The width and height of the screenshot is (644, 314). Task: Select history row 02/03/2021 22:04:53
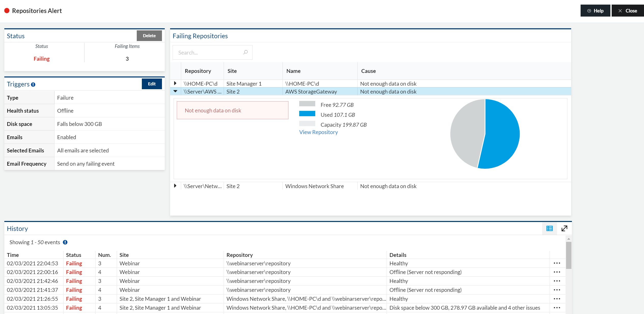tap(285, 263)
